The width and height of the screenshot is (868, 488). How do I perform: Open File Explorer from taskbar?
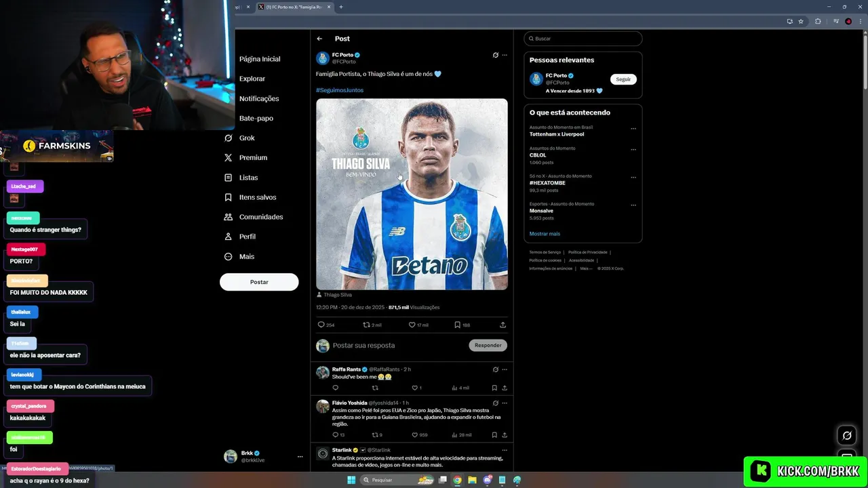pyautogui.click(x=472, y=480)
